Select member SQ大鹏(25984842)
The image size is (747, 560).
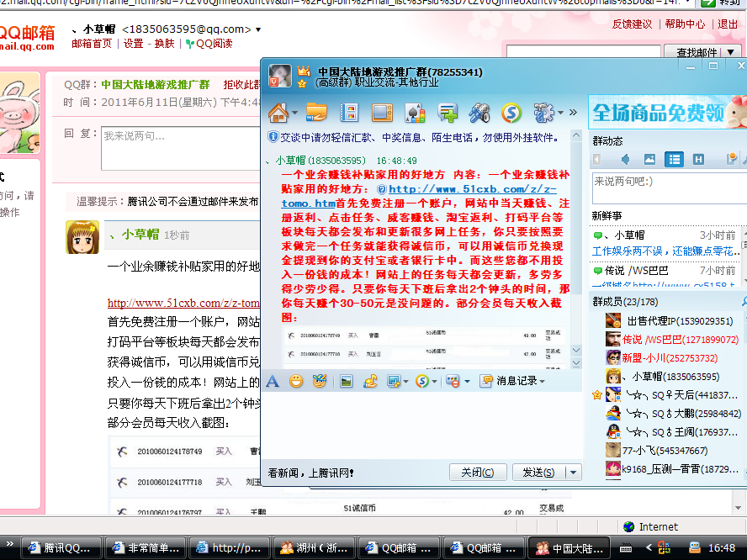click(x=673, y=414)
